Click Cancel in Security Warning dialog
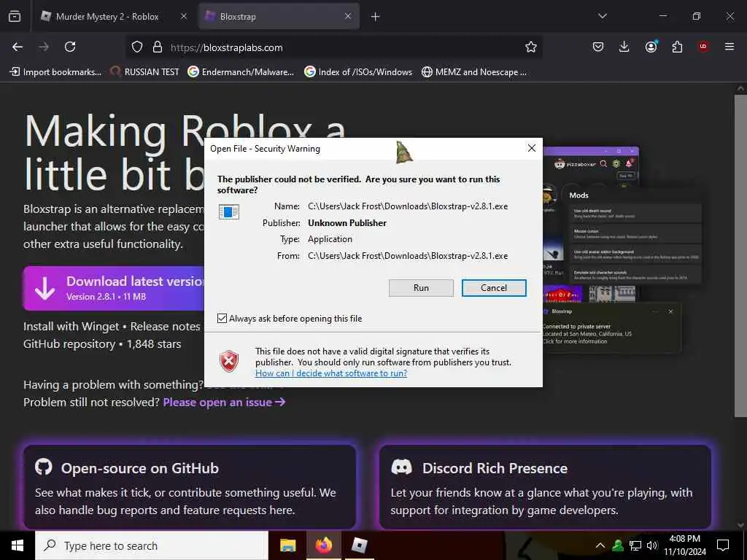747x560 pixels. (494, 287)
